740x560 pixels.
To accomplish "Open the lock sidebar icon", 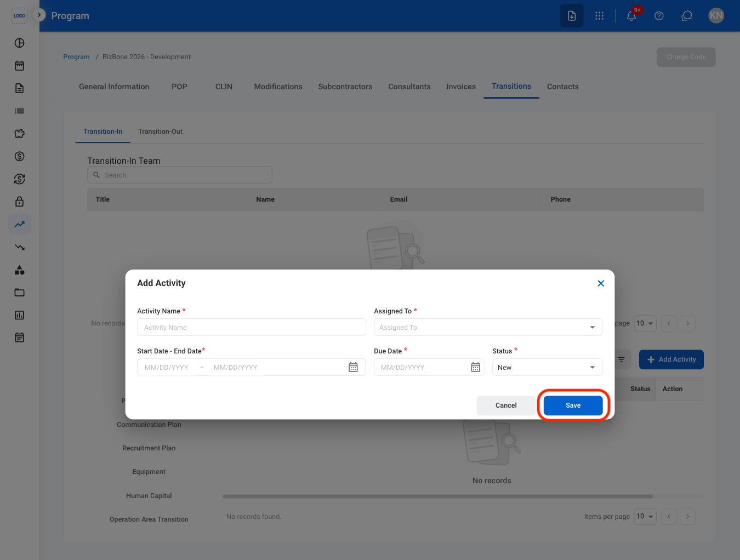I will [x=20, y=202].
